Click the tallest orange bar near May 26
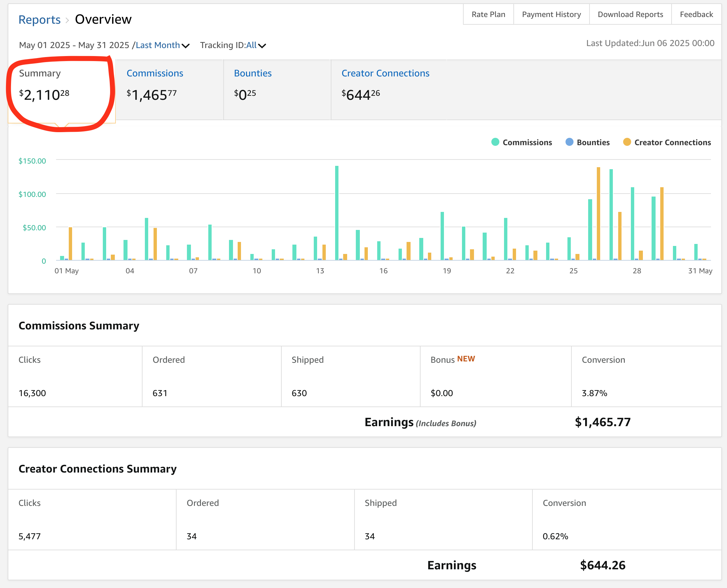Screen dimensions: 727x588 [x=598, y=213]
